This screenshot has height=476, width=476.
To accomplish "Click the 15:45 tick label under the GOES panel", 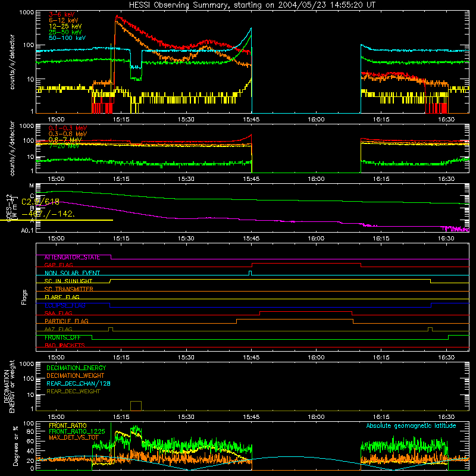I will click(251, 239).
